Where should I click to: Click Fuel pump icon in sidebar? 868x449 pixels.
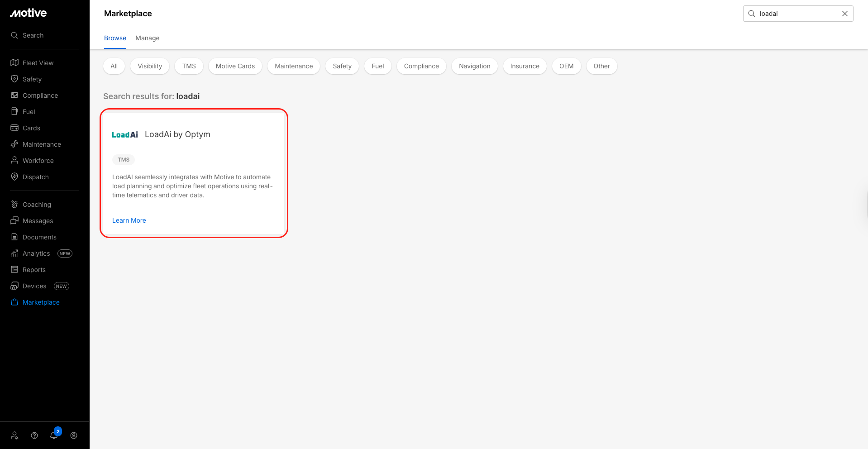point(14,112)
